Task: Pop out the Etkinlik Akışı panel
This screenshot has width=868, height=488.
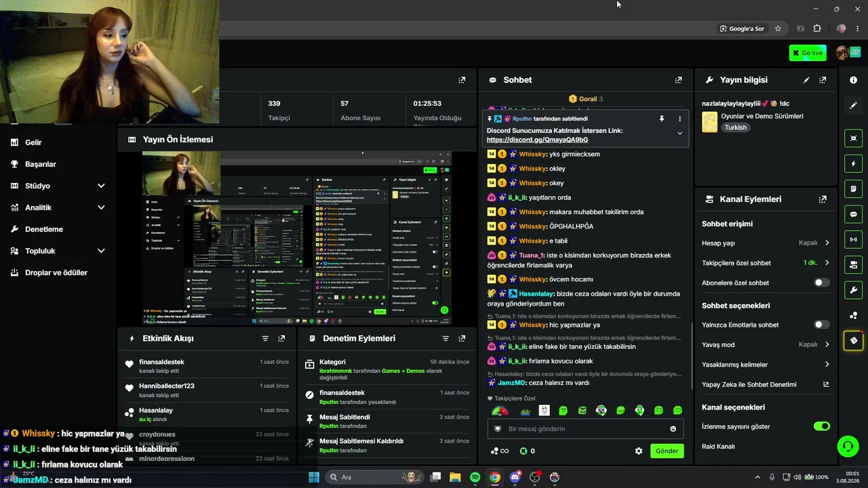Action: pyautogui.click(x=281, y=338)
